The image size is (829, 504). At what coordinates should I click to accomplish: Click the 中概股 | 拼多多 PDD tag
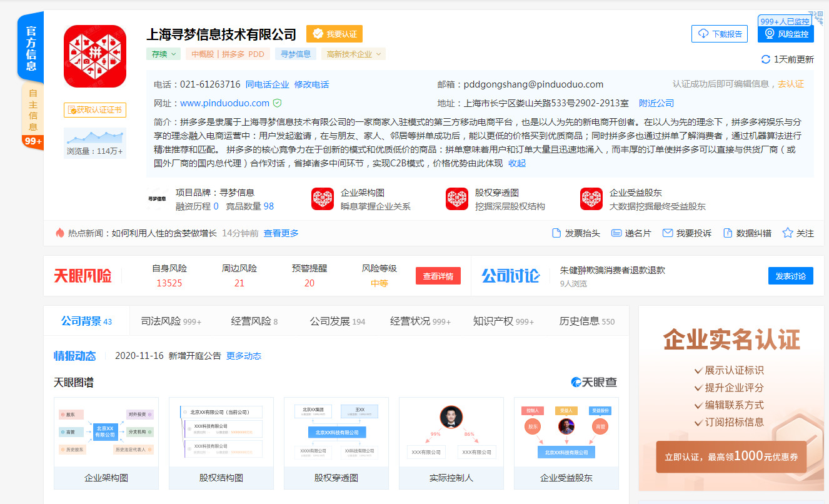pyautogui.click(x=228, y=54)
